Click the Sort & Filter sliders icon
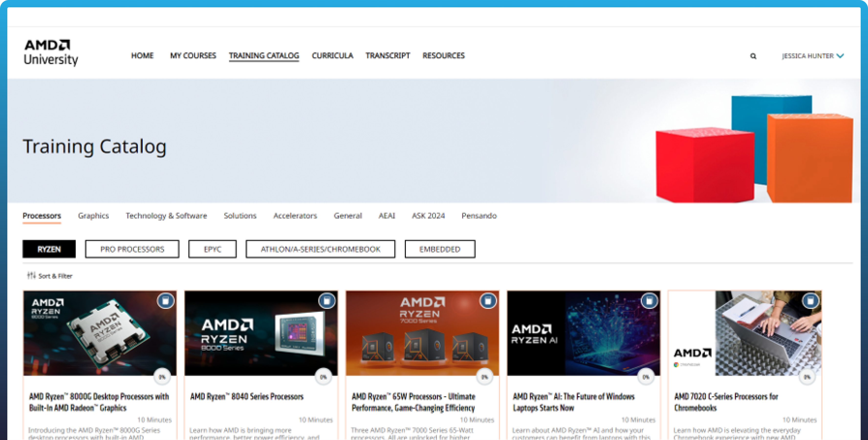 31,275
